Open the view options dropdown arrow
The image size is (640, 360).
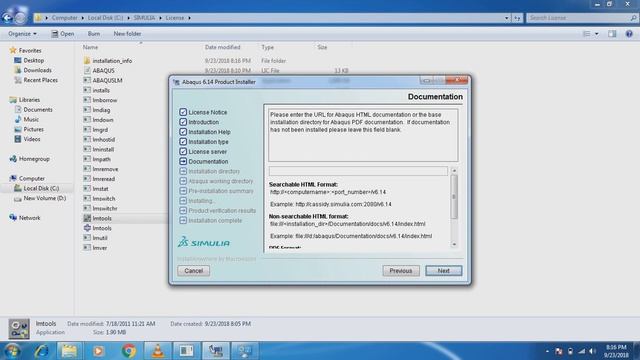pos(597,34)
